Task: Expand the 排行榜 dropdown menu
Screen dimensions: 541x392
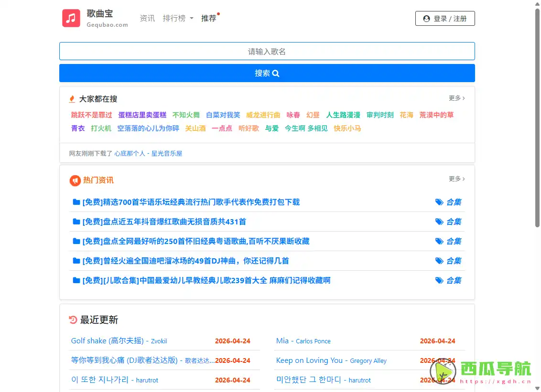Action: pyautogui.click(x=178, y=17)
